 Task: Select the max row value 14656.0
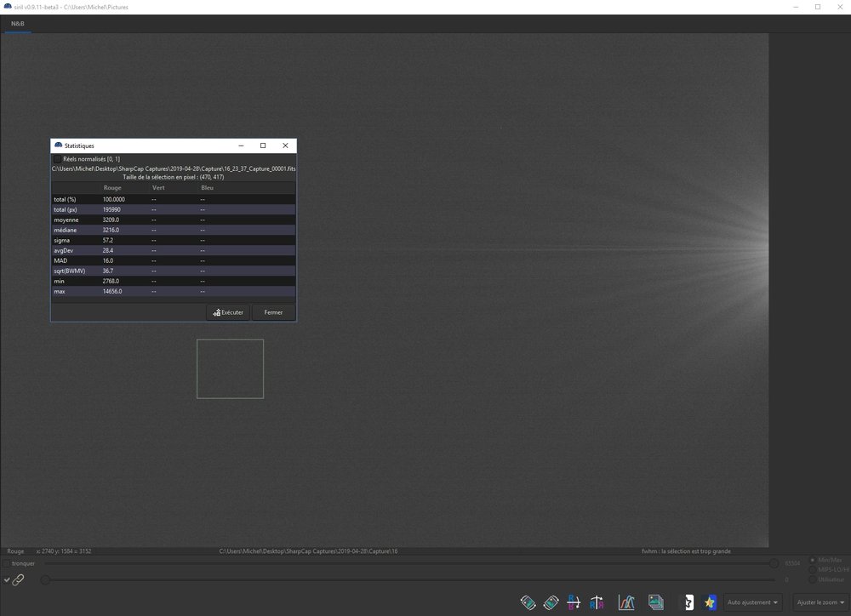112,292
